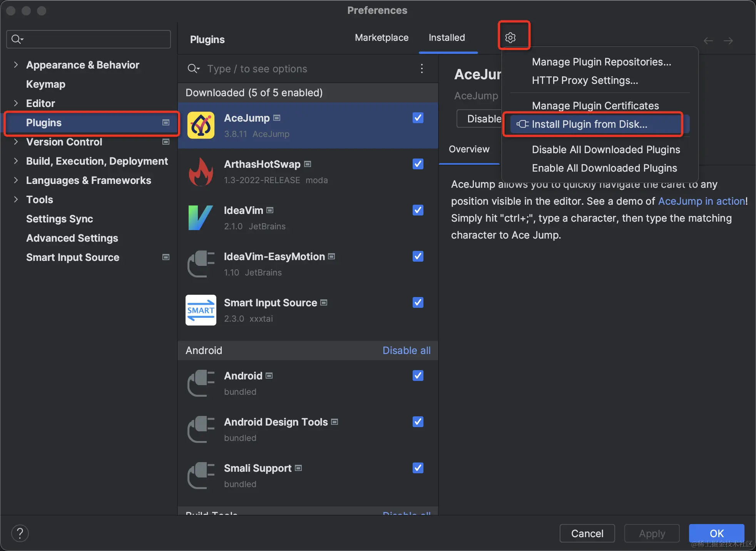Click Disable all for Android plugins
756x551 pixels.
406,350
